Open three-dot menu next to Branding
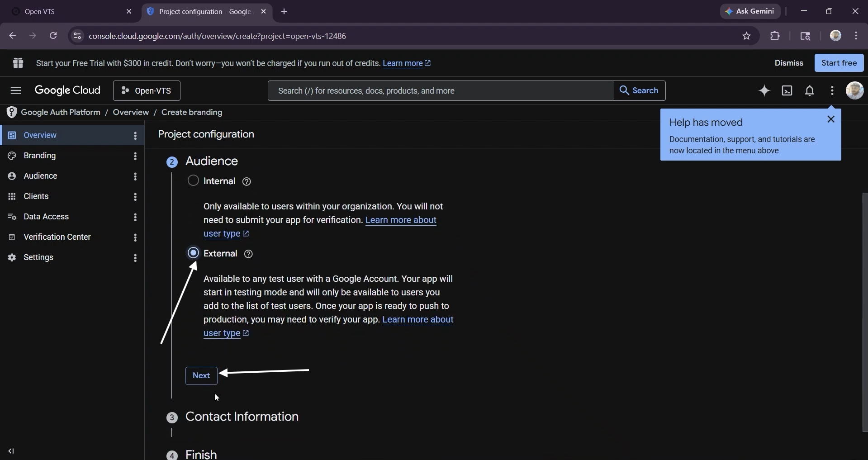Image resolution: width=868 pixels, height=460 pixels. pos(135,156)
